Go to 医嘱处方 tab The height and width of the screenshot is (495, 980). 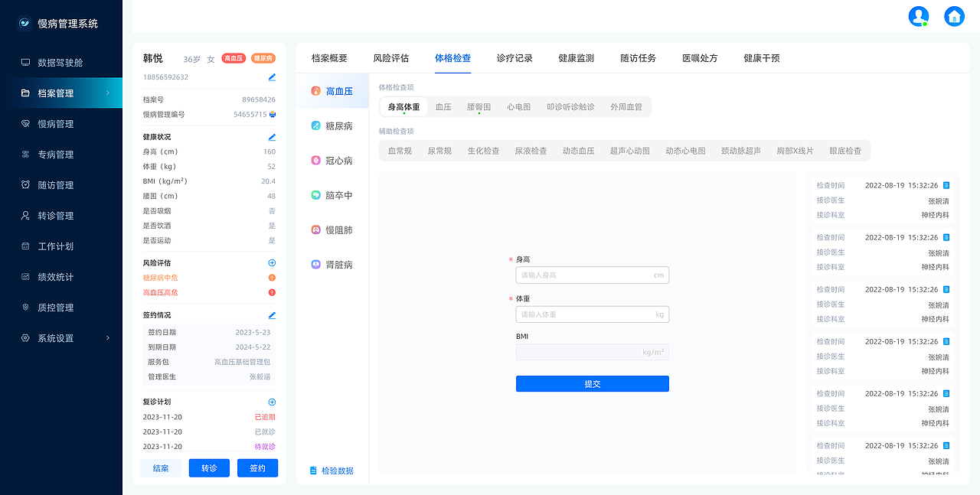tap(700, 58)
